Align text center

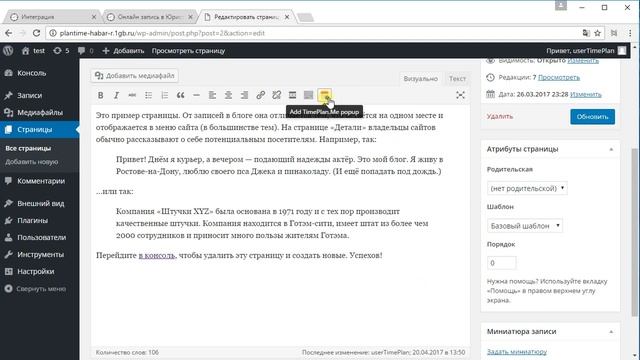click(229, 95)
